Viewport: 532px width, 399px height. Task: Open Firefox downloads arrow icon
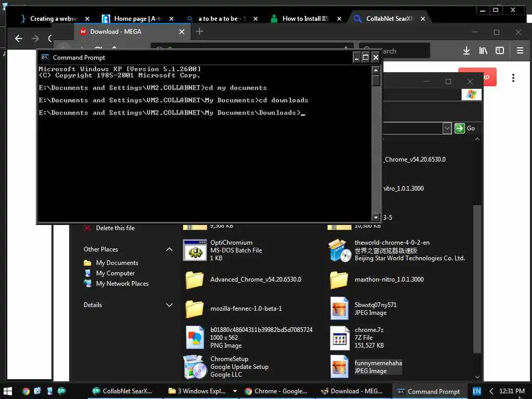click(467, 51)
